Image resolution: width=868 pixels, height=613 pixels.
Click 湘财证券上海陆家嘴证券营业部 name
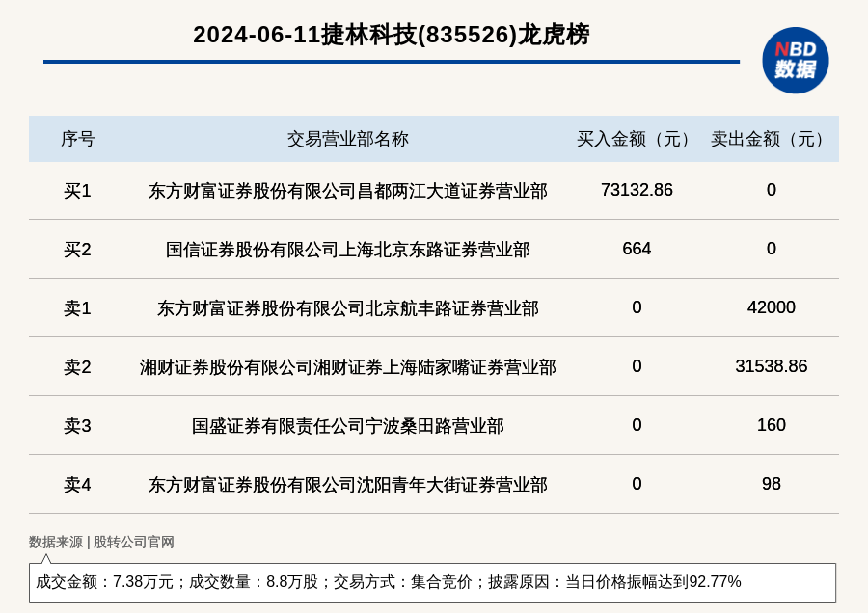coord(347,367)
